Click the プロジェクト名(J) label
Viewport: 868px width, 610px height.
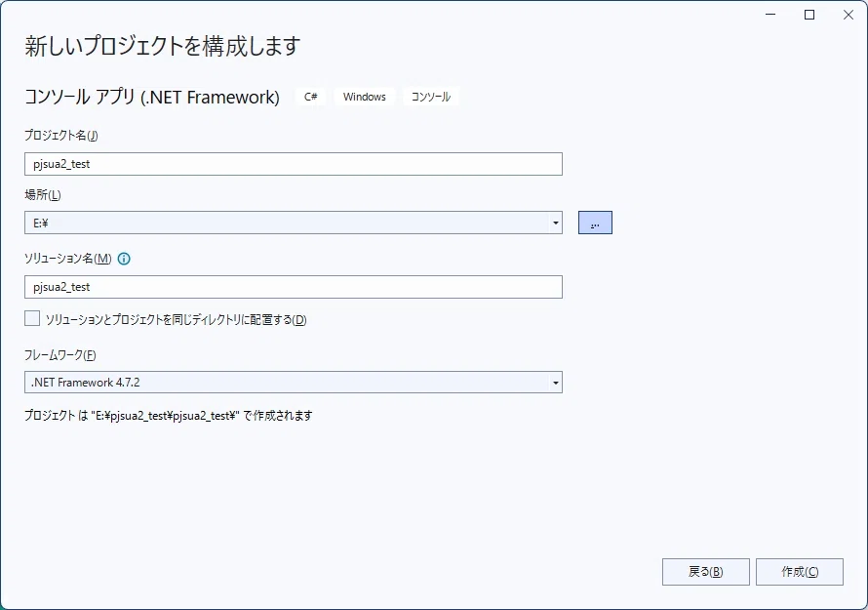pyautogui.click(x=60, y=136)
